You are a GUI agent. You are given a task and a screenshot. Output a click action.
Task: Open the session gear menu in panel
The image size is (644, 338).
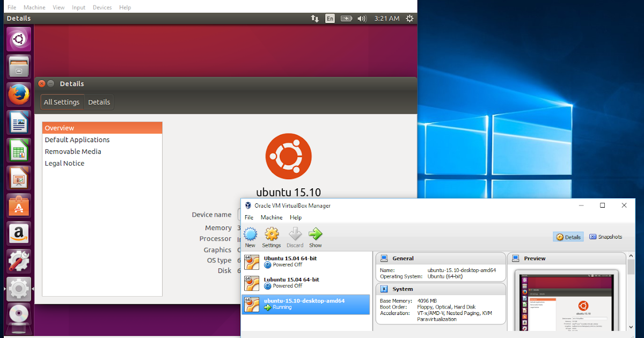click(410, 18)
